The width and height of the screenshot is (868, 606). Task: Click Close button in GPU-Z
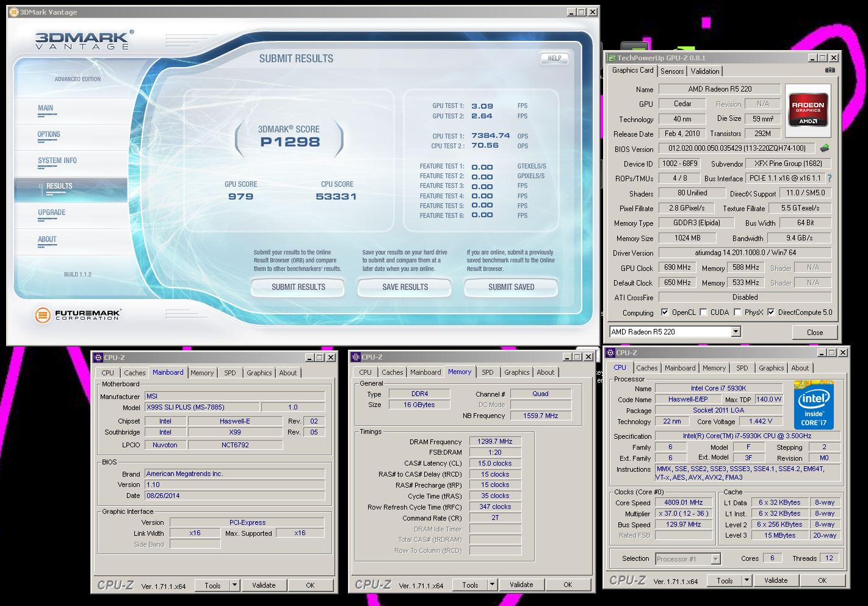pos(815,333)
